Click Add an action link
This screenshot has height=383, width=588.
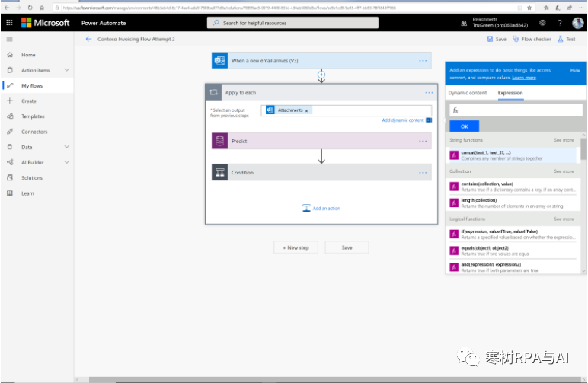click(x=321, y=209)
